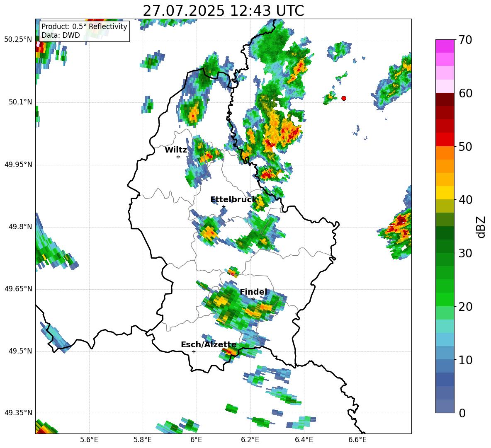
Task: Click the 6°E longitude label
Action: (196, 440)
